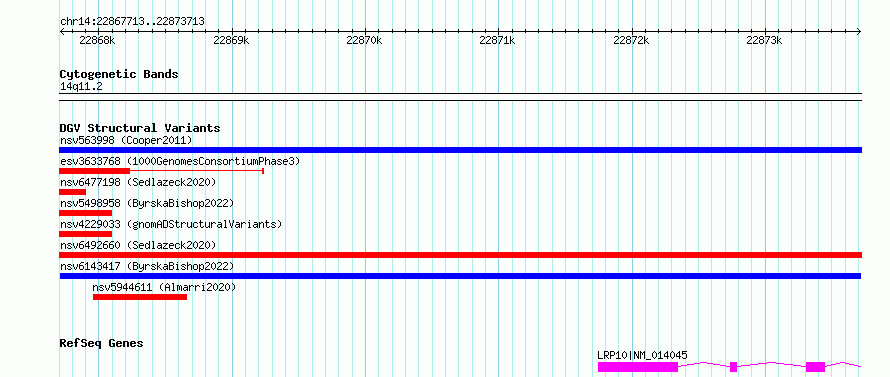Image resolution: width=890 pixels, height=377 pixels.
Task: Open variant nsv5498958 (ByrskaBishop2022) label
Action: tap(147, 203)
